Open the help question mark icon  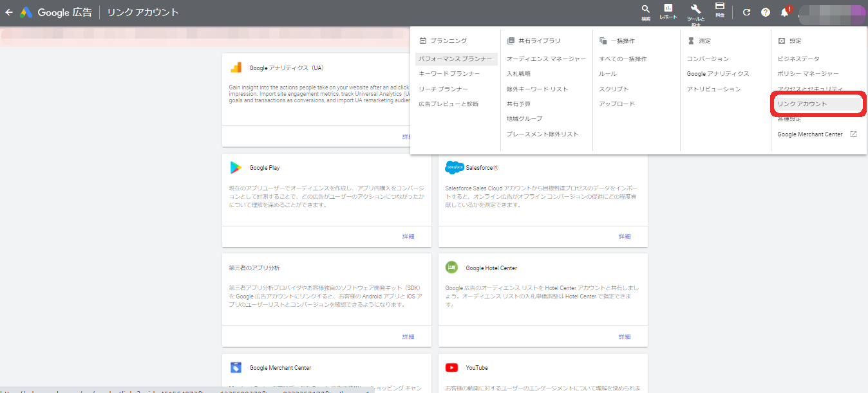click(x=766, y=12)
